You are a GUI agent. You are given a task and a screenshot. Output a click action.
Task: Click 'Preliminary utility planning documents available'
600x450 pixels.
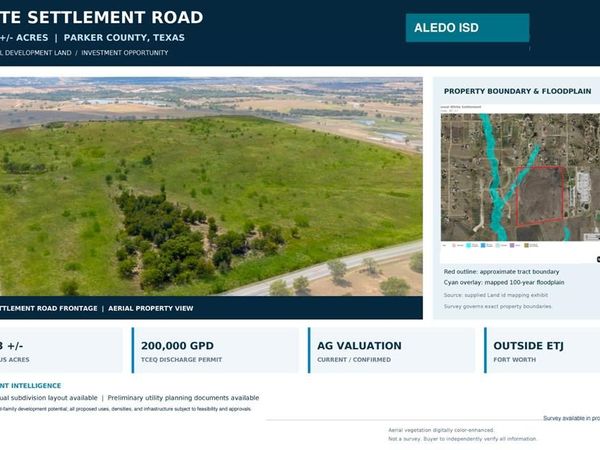(x=183, y=398)
